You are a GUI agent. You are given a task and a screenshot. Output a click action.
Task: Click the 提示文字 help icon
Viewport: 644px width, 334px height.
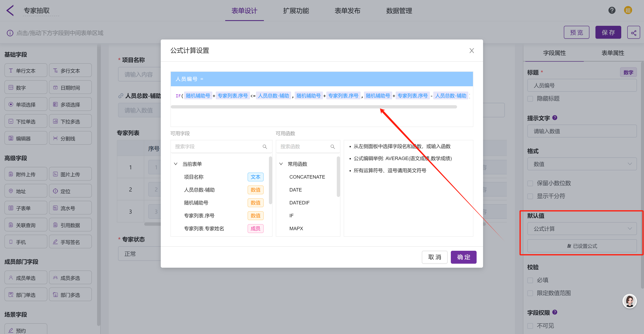point(555,118)
